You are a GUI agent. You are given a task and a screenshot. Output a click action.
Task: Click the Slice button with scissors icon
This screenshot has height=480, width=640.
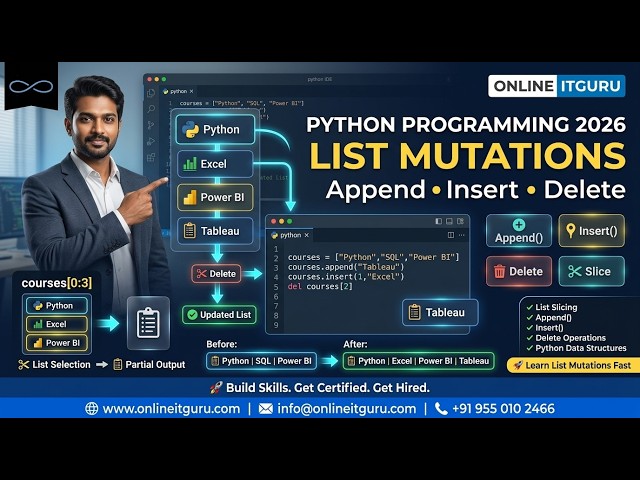coord(591,271)
